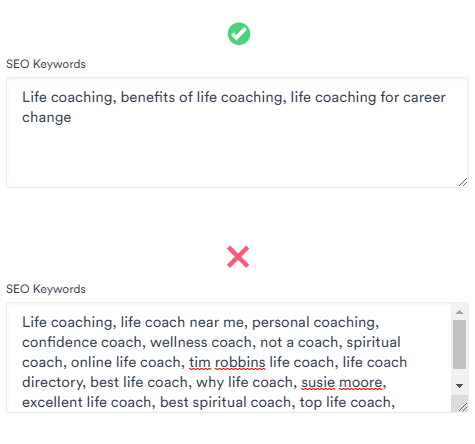Click the red X icon
Image resolution: width=475 pixels, height=444 pixels.
pos(238,257)
